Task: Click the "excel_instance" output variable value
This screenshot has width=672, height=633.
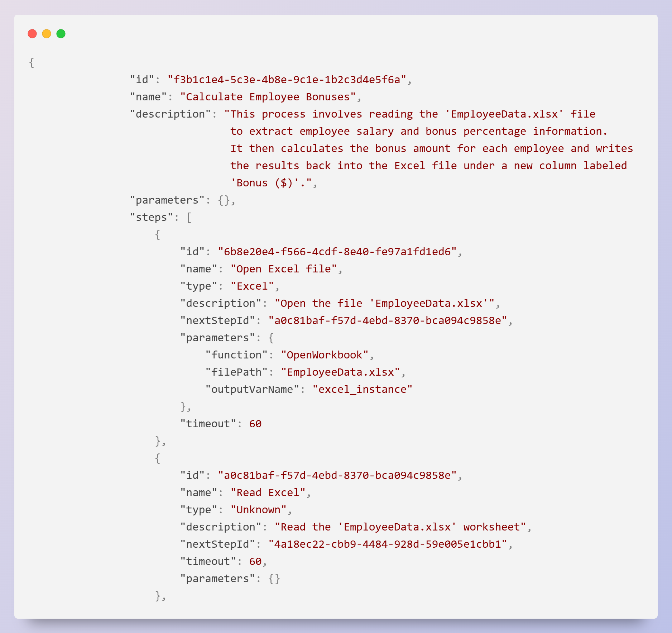Action: point(362,389)
